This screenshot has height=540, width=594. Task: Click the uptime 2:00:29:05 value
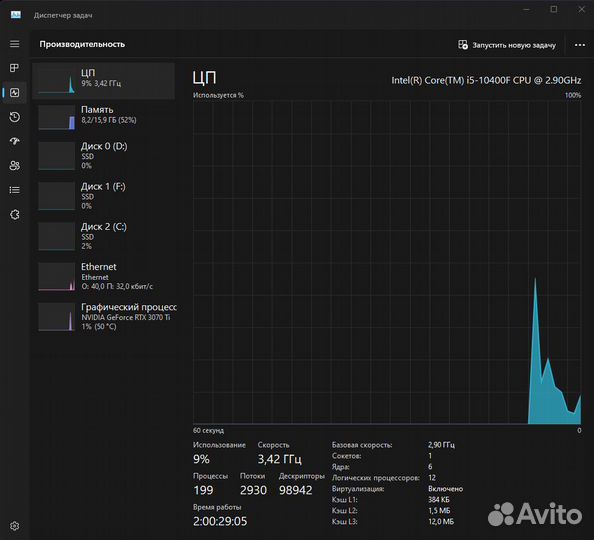click(x=220, y=521)
